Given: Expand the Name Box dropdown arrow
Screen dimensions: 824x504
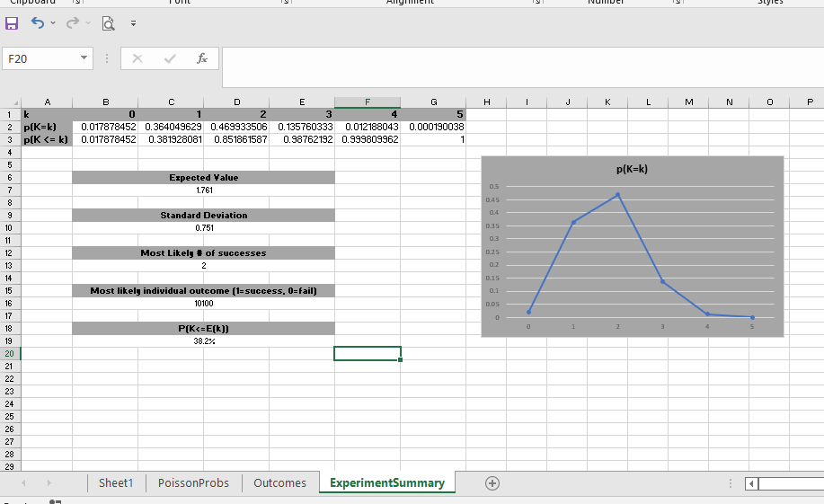Looking at the screenshot, I should (84, 58).
